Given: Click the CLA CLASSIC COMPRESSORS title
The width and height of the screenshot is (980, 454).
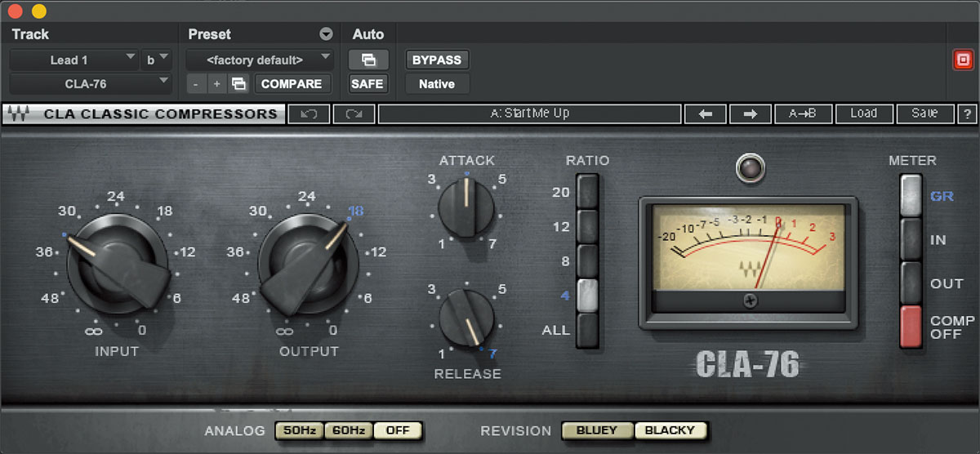Looking at the screenshot, I should coord(161,113).
